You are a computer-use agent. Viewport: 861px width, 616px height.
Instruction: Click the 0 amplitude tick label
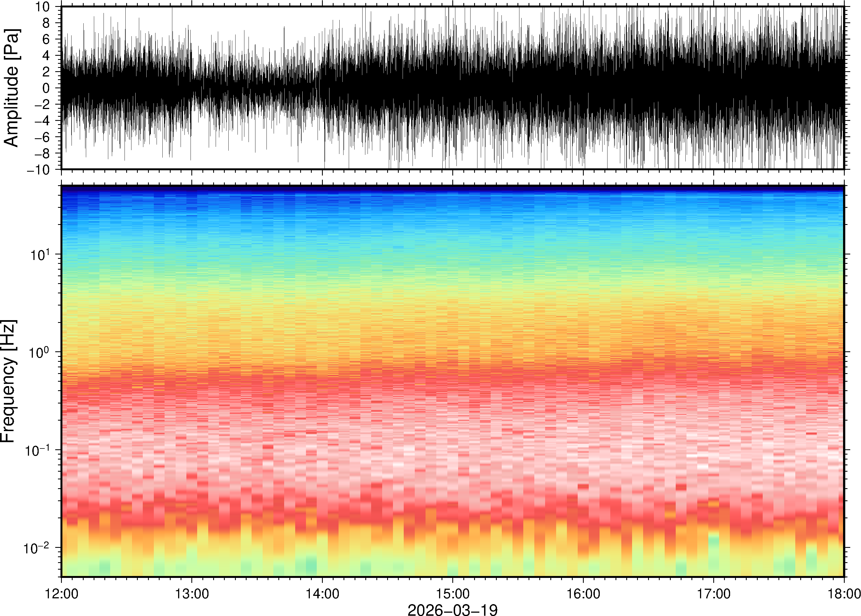pyautogui.click(x=46, y=88)
